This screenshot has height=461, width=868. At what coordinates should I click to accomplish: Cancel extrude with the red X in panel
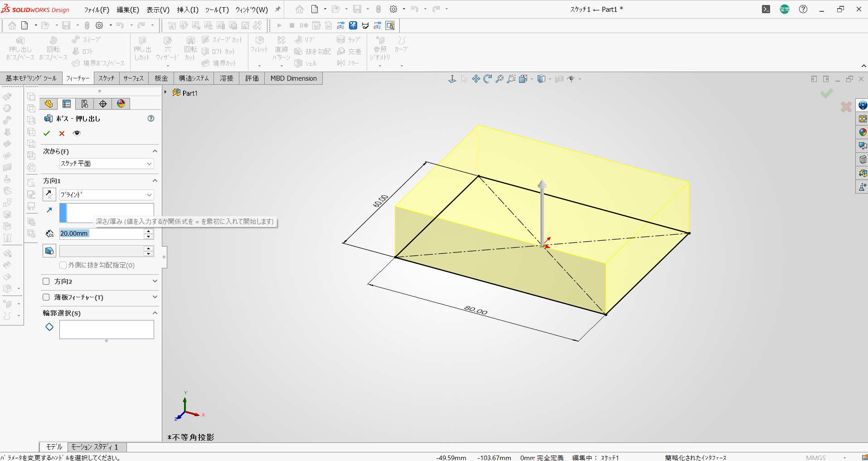[62, 133]
